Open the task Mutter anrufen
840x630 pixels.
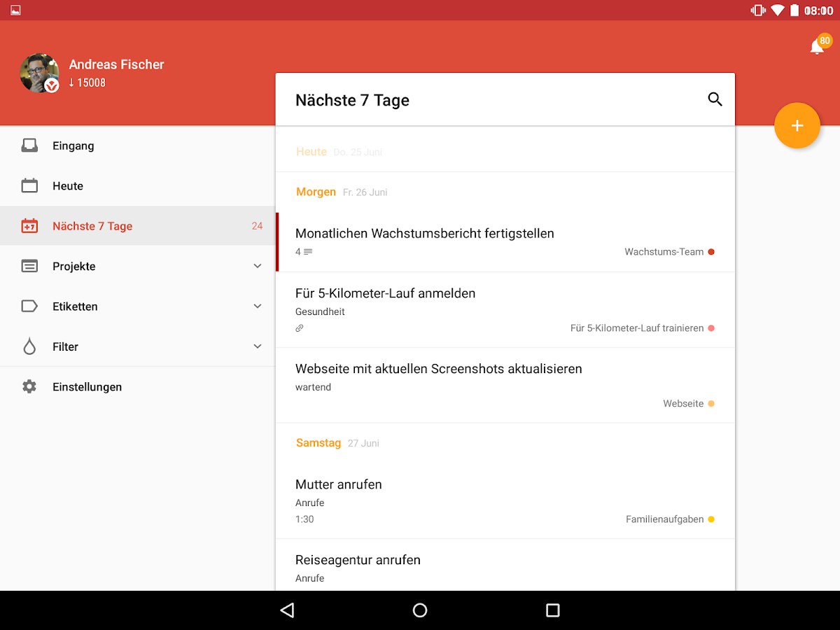338,484
